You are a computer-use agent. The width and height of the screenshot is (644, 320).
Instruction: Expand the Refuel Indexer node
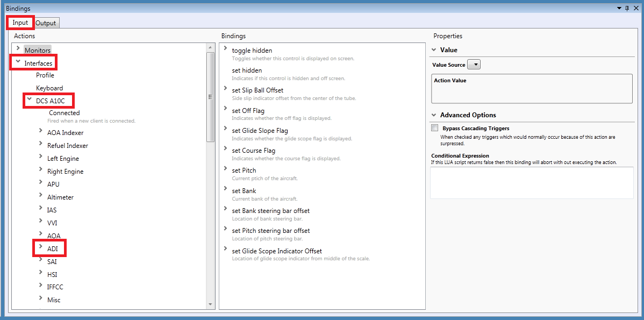(x=41, y=144)
